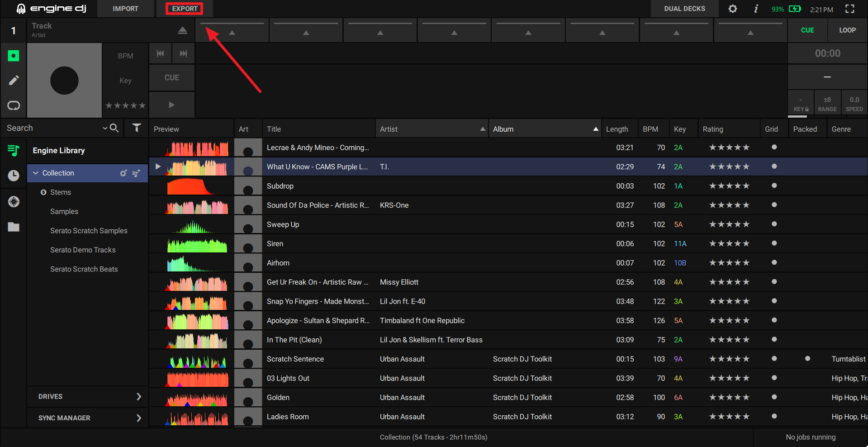Screen dimensions: 868x447
Task: Open the Samples playlist
Action: pos(64,211)
